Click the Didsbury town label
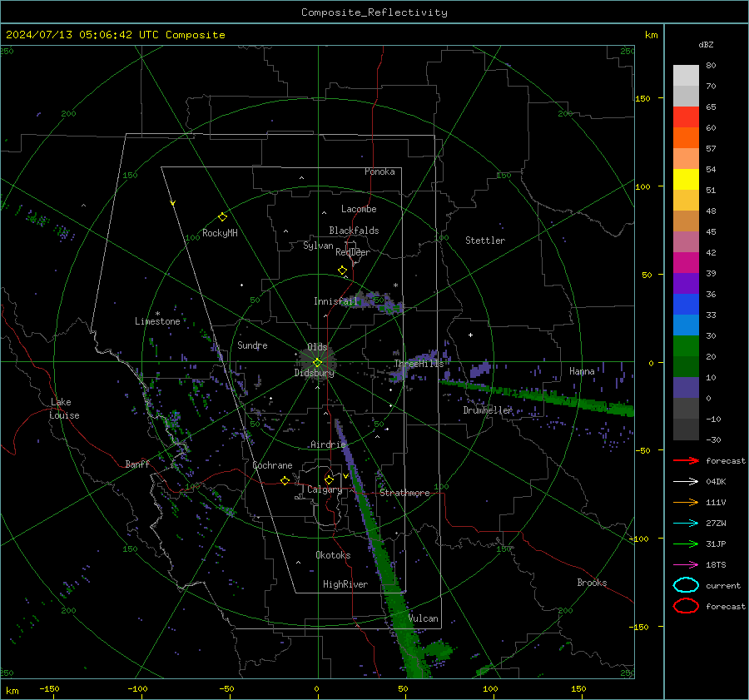Screen dimensions: 749x700 tap(314, 373)
